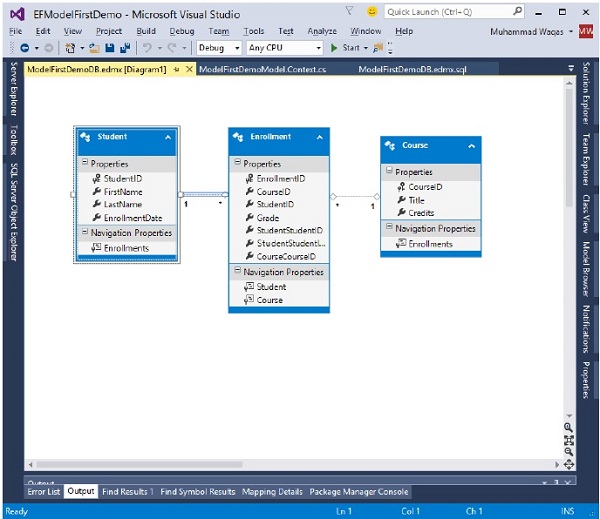
Task: Click the Undo toolbar icon
Action: (x=147, y=48)
